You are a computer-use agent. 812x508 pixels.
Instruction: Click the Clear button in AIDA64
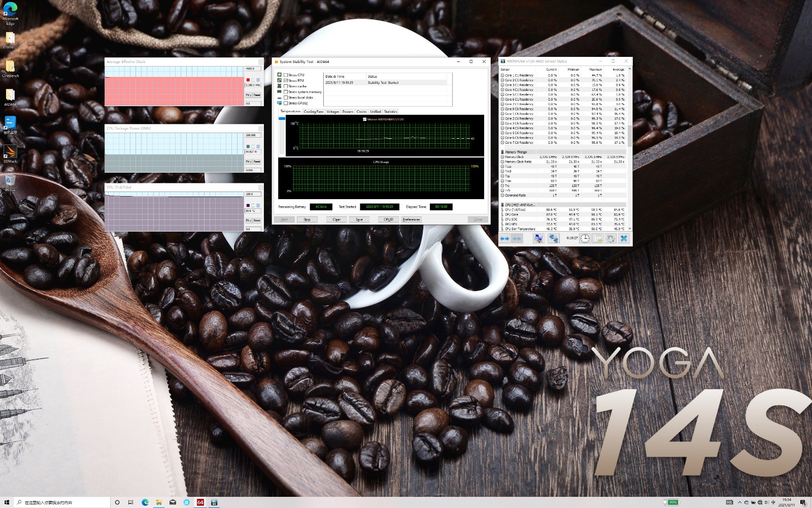tap(336, 219)
